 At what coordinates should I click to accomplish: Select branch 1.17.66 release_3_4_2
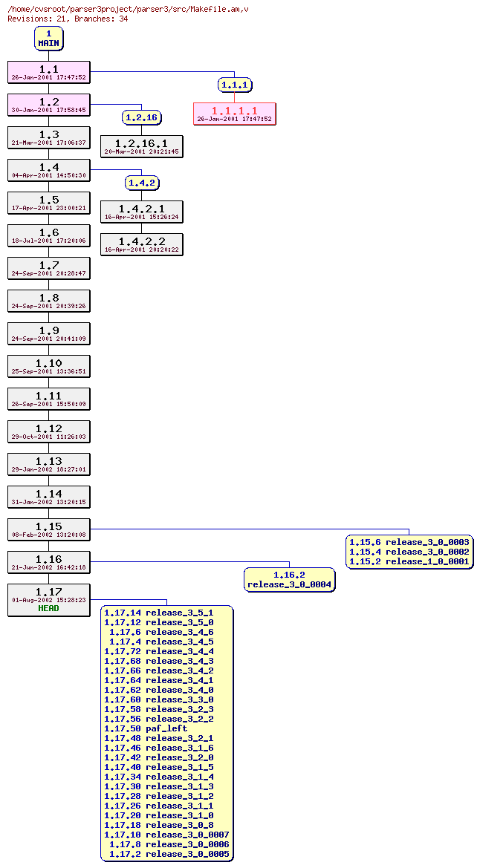coord(159,671)
